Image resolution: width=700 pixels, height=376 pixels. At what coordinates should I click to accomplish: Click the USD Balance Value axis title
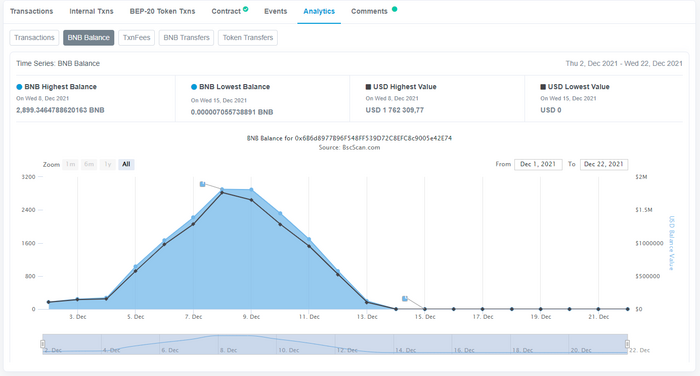[671, 243]
